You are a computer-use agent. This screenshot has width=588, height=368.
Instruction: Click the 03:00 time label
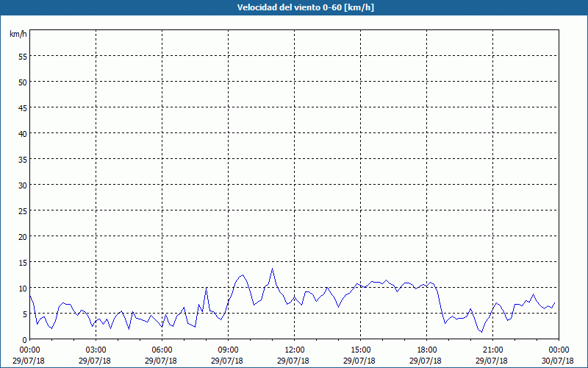(x=96, y=350)
